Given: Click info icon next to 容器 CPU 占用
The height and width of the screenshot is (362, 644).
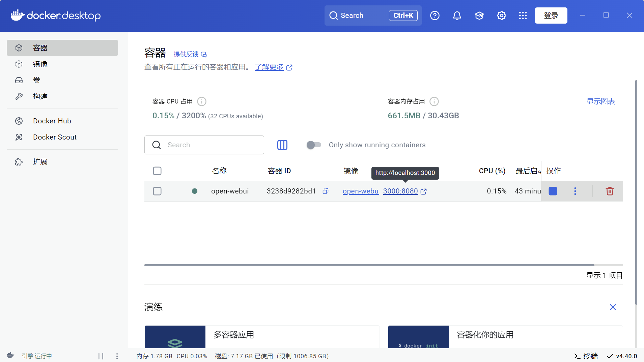Looking at the screenshot, I should [x=201, y=101].
